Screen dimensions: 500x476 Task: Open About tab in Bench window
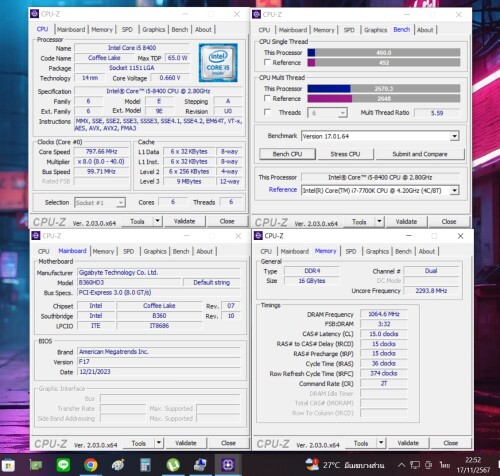tap(425, 30)
